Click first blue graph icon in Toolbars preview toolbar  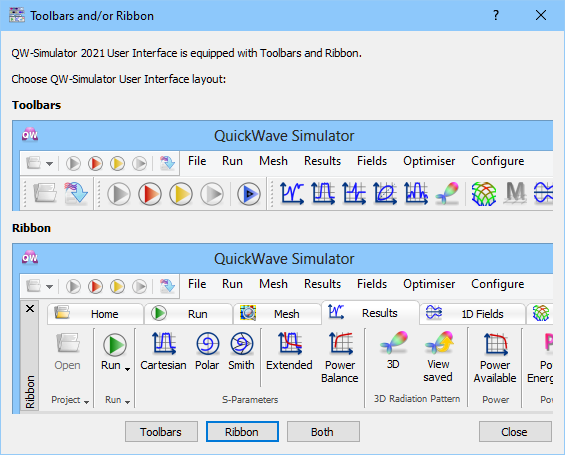click(x=292, y=193)
